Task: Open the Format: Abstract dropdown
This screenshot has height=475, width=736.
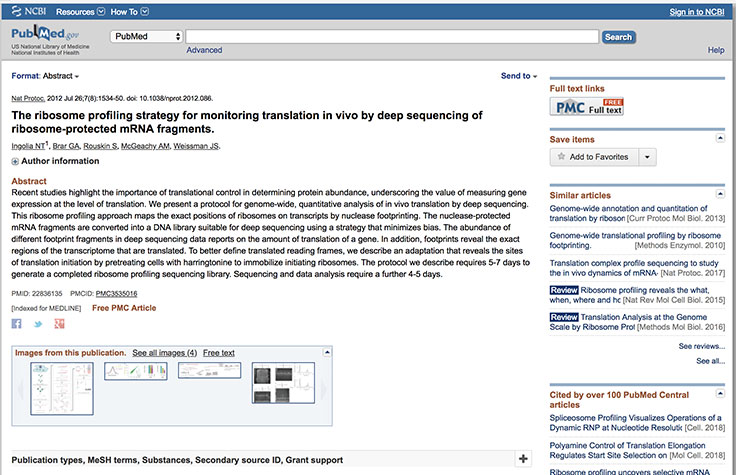Action: point(46,76)
